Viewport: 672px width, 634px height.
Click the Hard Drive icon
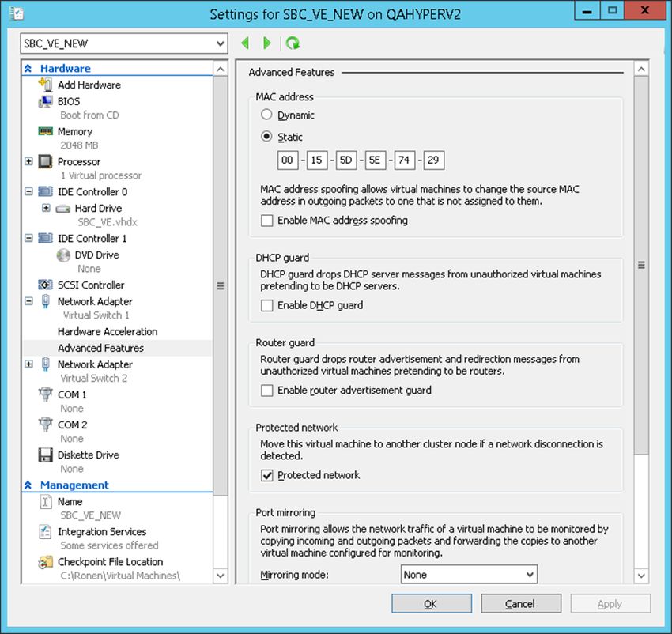tap(63, 209)
